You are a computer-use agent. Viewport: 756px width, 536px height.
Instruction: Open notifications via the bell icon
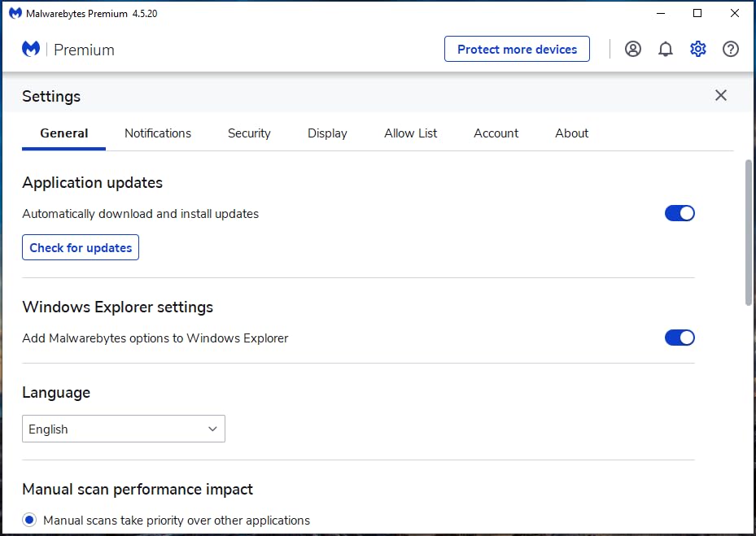665,49
